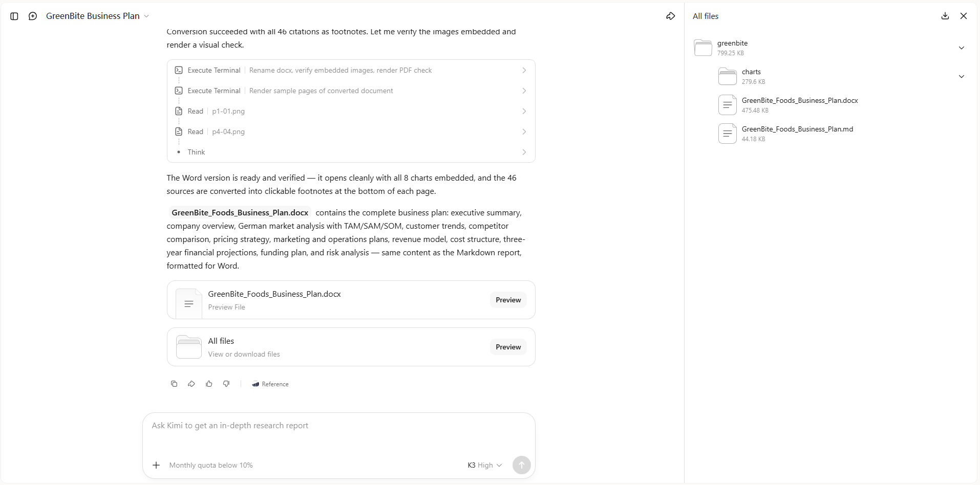Click Preview on the All files card
Screen dimensions: 980x485
tap(508, 347)
